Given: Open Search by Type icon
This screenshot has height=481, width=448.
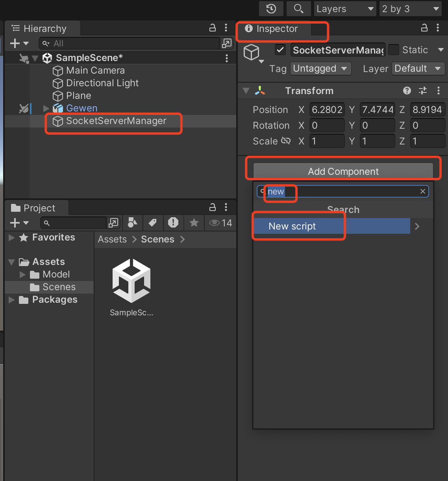Looking at the screenshot, I should (133, 223).
